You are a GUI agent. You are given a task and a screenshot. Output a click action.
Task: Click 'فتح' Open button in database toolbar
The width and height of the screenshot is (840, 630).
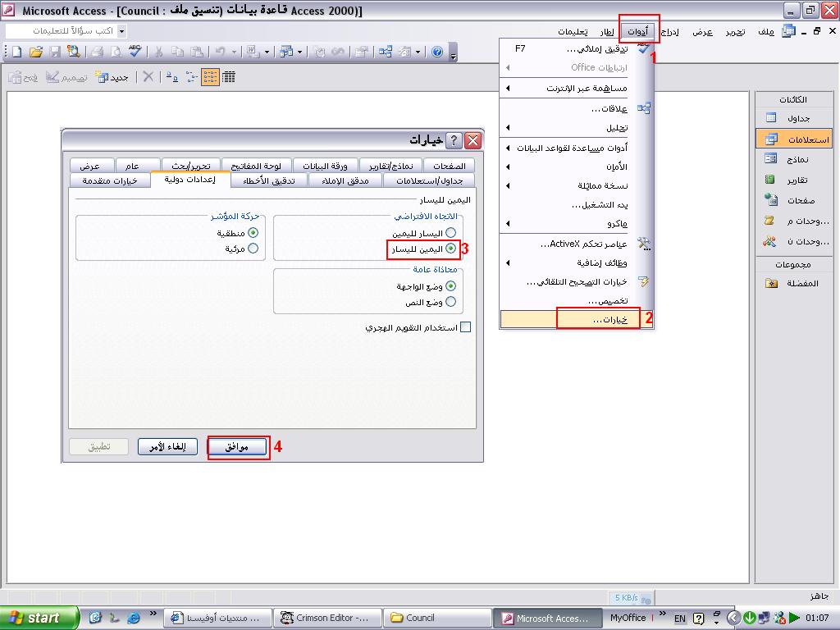[x=24, y=77]
